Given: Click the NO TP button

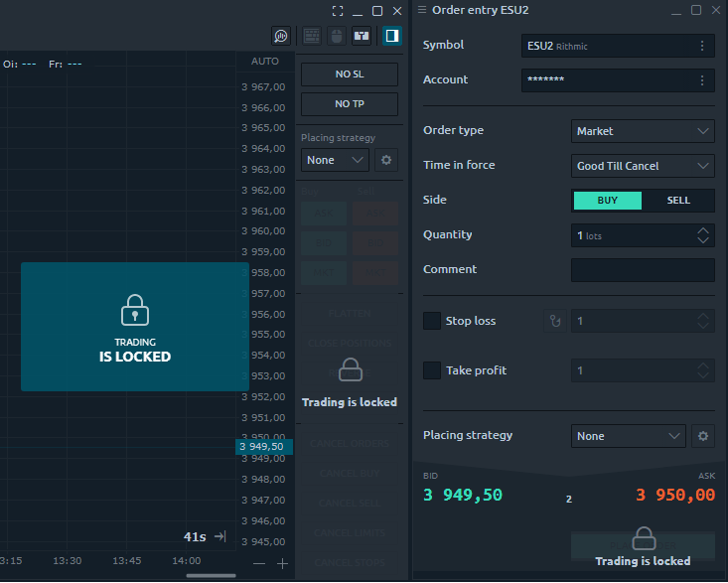Looking at the screenshot, I should [x=350, y=104].
